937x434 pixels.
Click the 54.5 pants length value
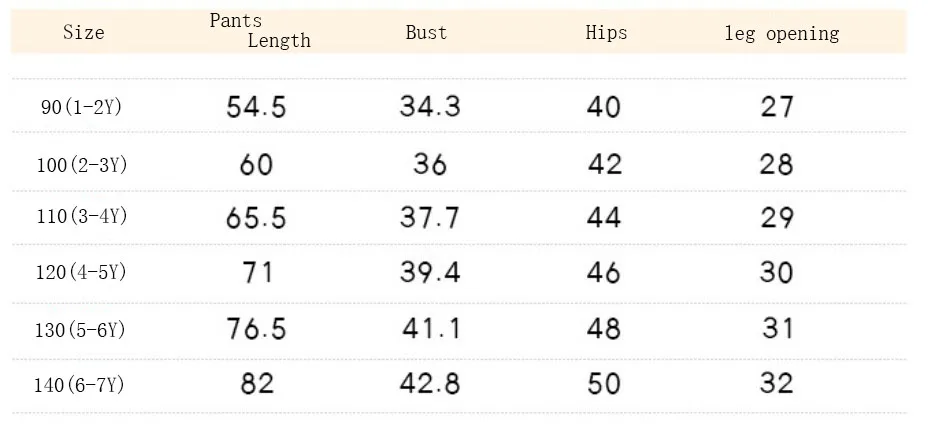point(256,107)
